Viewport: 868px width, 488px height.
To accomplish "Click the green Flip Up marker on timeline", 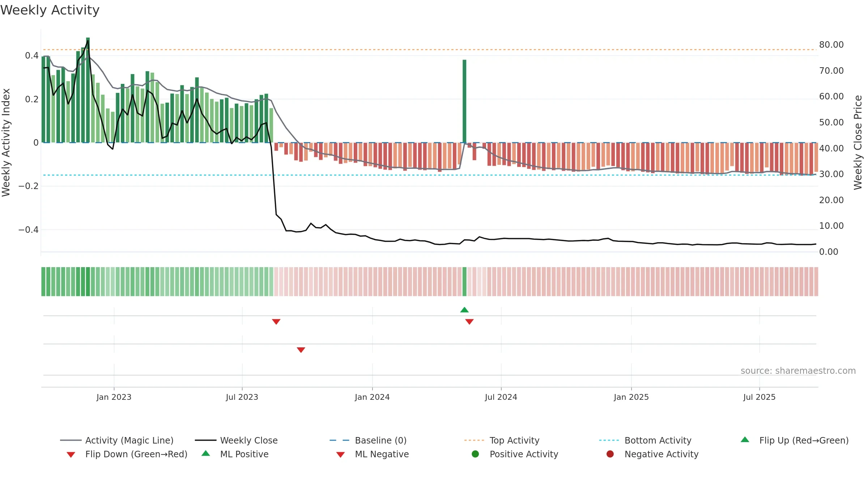I will pos(464,310).
